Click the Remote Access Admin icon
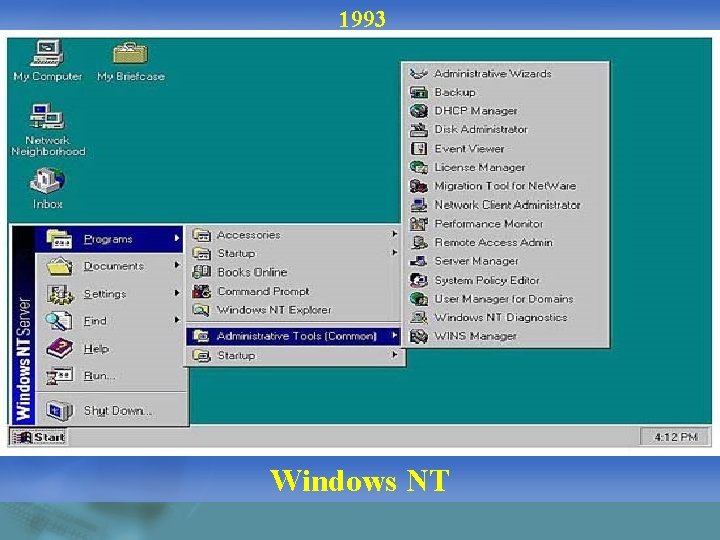The height and width of the screenshot is (540, 720). 418,242
